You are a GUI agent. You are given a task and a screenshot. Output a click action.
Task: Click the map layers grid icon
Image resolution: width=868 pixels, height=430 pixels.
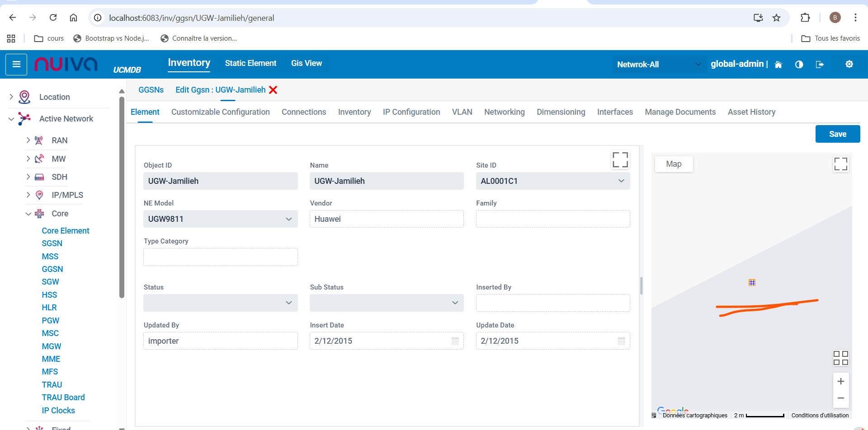(x=840, y=358)
